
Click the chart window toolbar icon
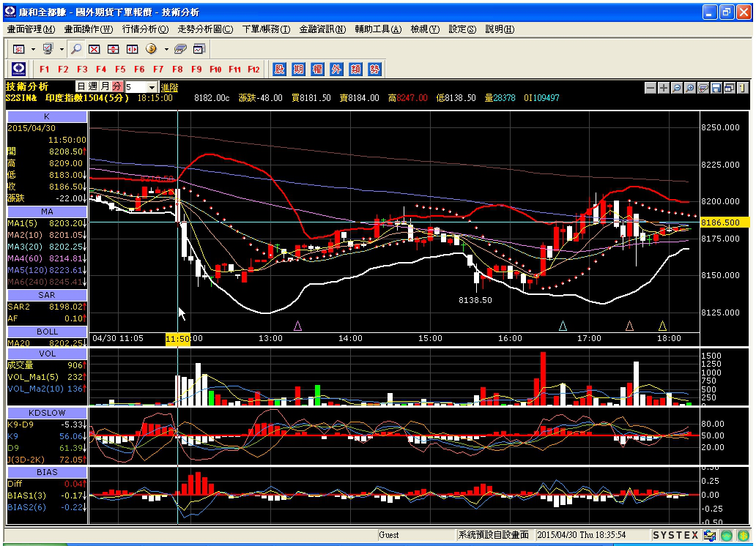point(199,49)
